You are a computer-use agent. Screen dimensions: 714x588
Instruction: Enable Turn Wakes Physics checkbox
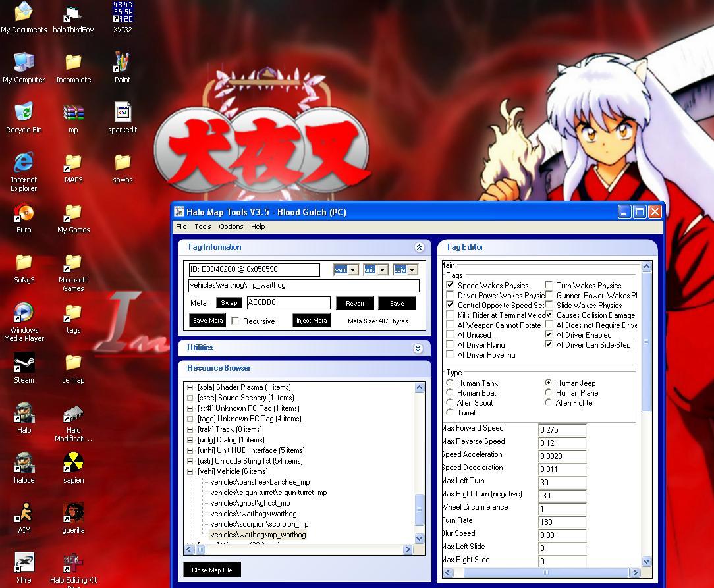coord(549,285)
